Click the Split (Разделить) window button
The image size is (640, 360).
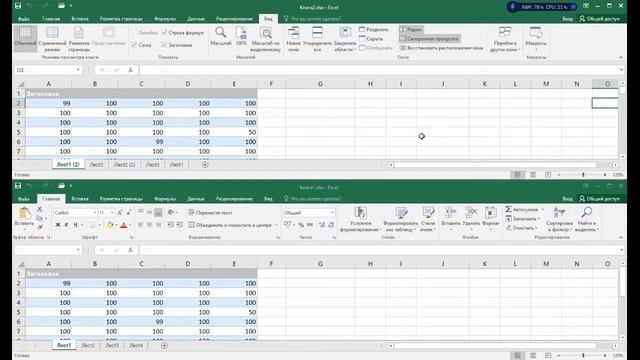point(374,29)
